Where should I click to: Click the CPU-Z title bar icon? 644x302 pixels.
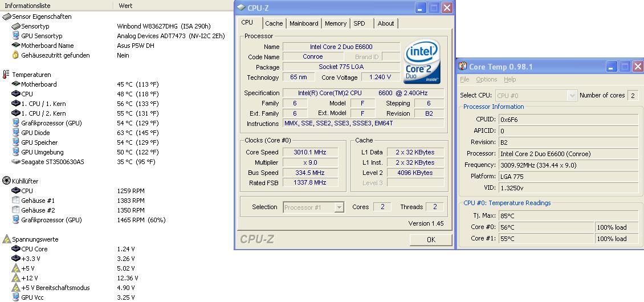pos(241,7)
